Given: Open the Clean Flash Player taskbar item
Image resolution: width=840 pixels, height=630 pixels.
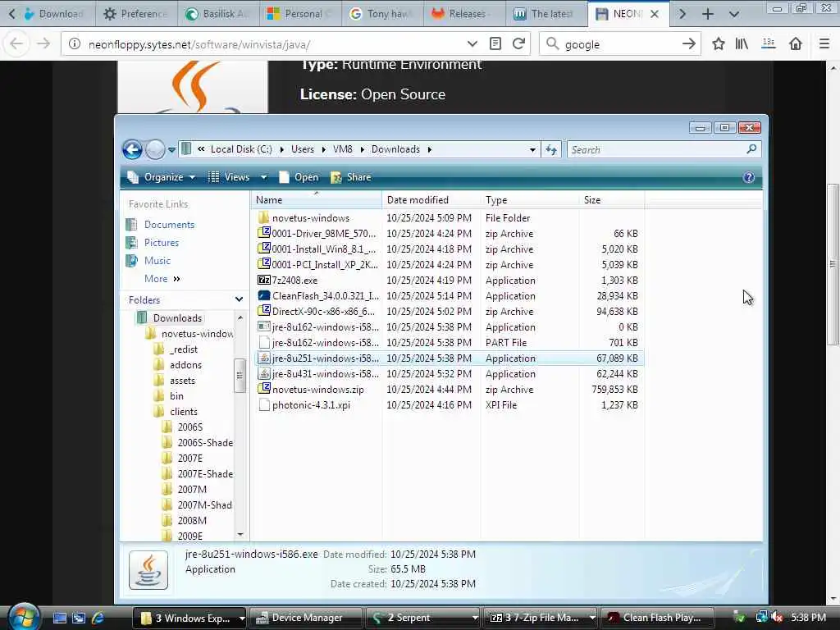Looking at the screenshot, I should pos(658,618).
